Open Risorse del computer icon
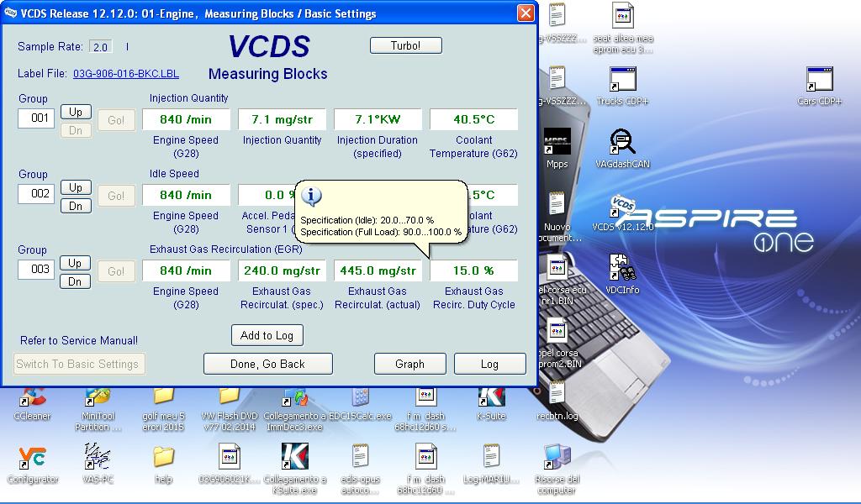This screenshot has height=504, width=861. point(557,458)
